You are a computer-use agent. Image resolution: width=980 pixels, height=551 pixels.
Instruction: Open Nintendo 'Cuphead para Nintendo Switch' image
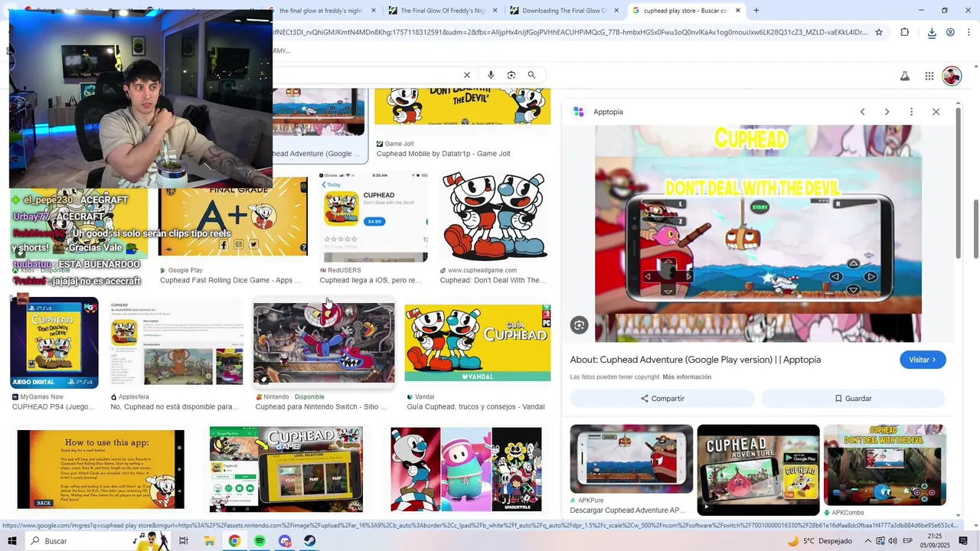[324, 343]
